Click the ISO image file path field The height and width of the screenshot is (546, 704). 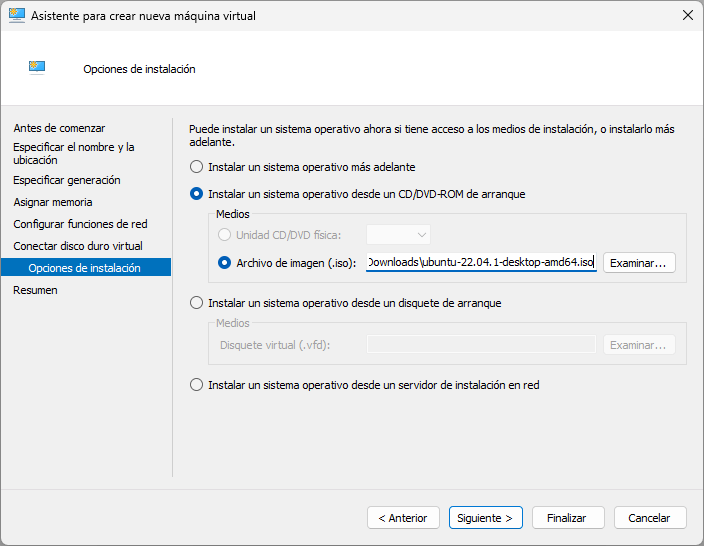[481, 262]
